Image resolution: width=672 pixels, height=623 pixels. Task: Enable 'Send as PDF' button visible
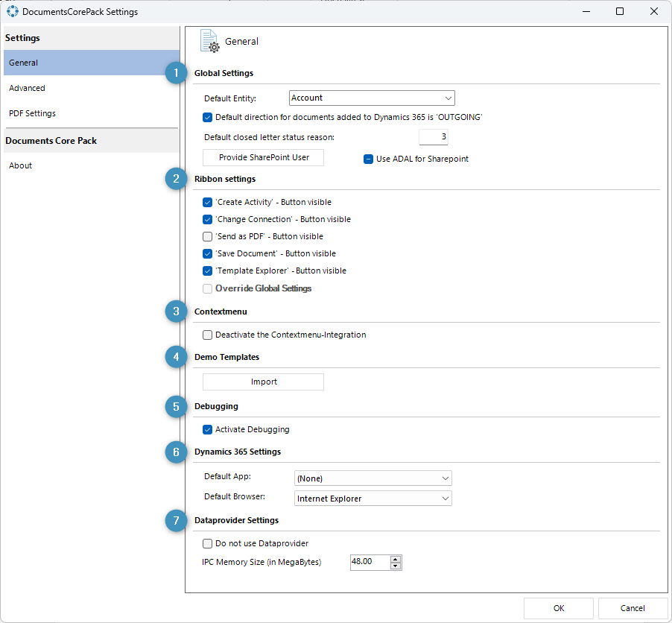207,236
